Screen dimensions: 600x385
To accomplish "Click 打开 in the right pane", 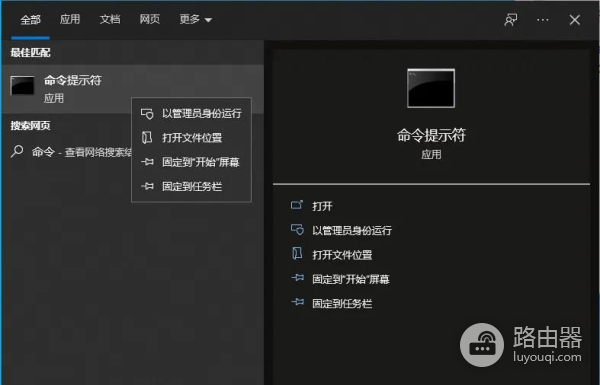I will click(322, 206).
